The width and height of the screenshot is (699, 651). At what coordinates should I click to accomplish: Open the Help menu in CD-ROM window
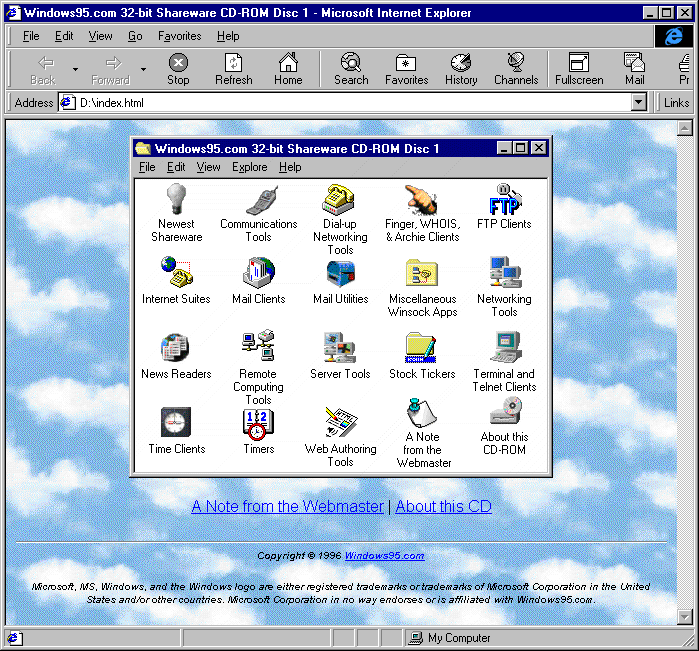coord(290,167)
